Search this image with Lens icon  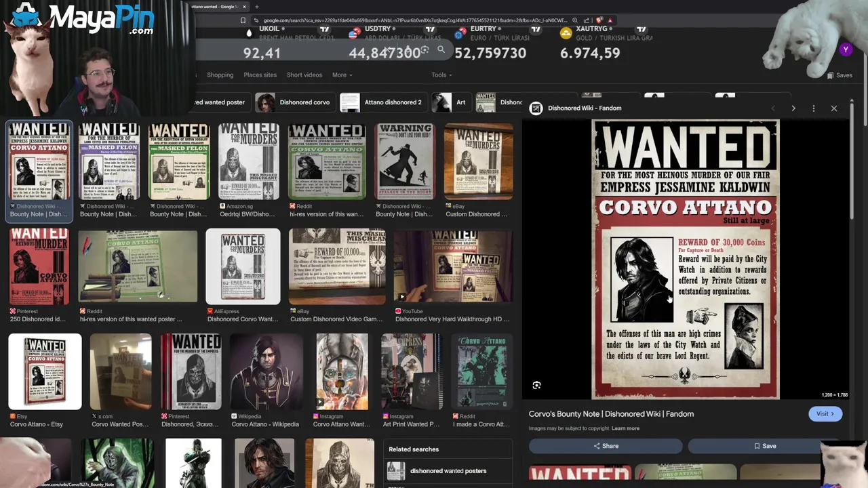coord(536,385)
